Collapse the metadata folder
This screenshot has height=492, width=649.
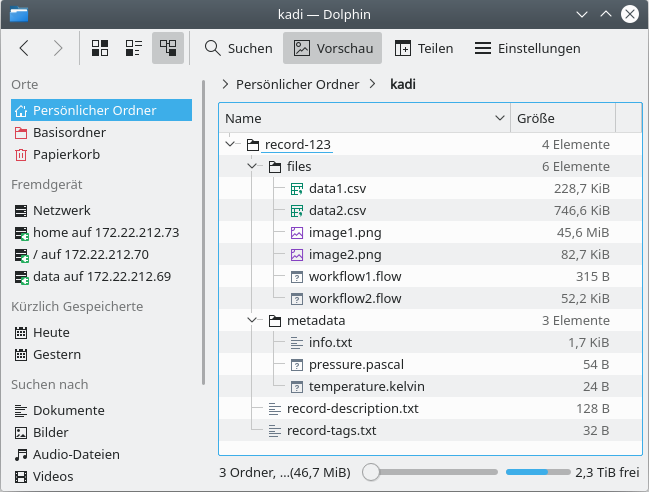pos(253,321)
